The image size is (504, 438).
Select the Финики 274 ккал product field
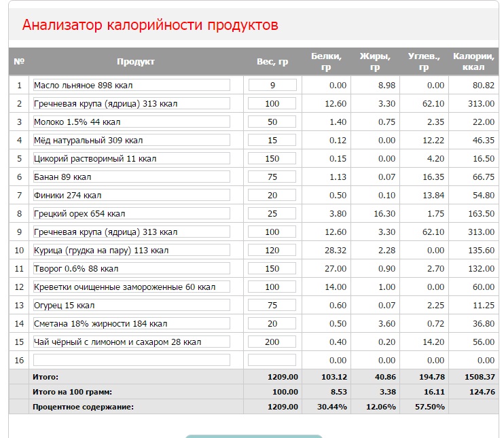(131, 196)
